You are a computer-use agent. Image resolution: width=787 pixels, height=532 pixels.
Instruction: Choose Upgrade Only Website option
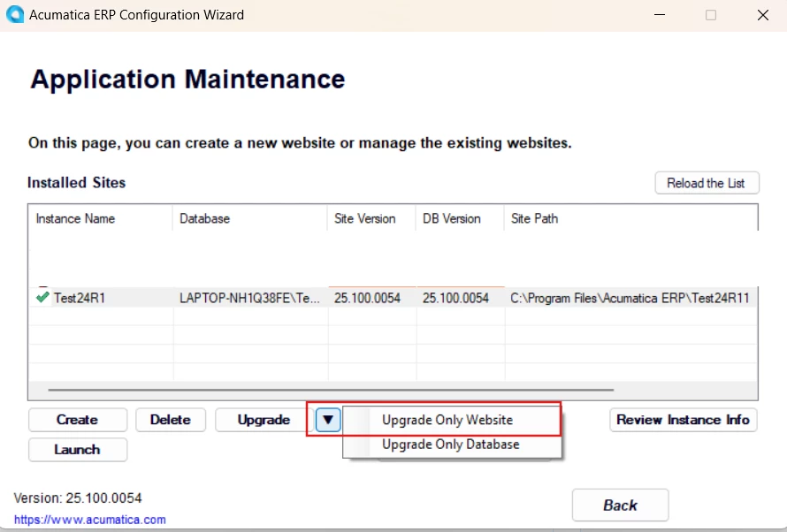[x=447, y=420]
